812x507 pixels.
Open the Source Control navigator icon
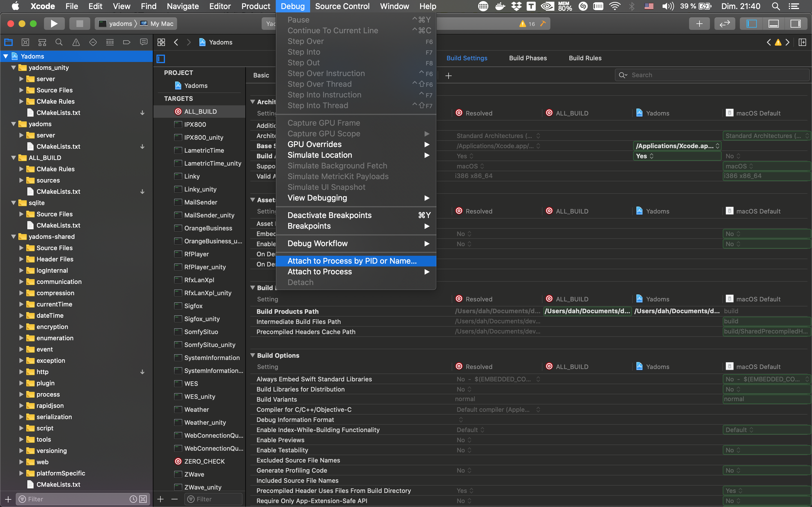point(25,42)
